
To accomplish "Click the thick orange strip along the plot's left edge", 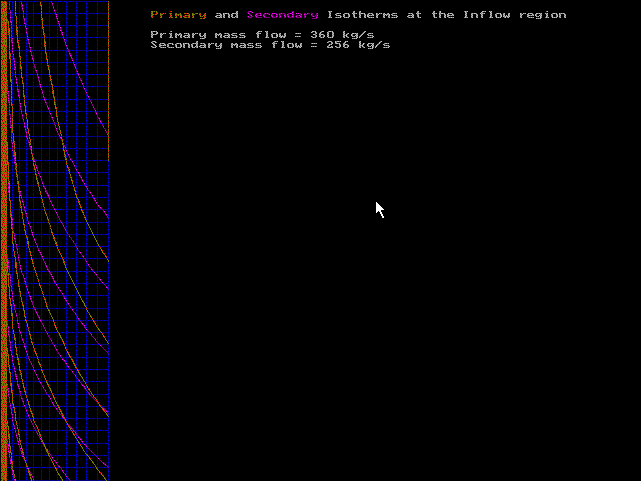I will pos(5,240).
